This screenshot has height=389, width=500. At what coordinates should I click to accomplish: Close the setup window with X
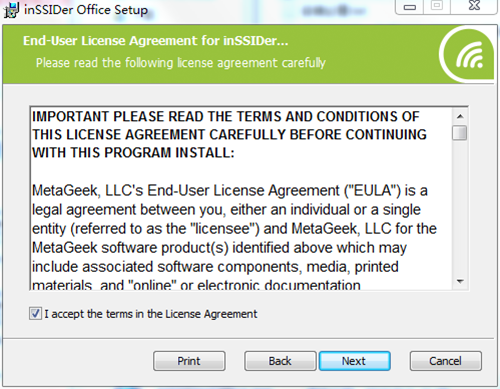point(475,6)
